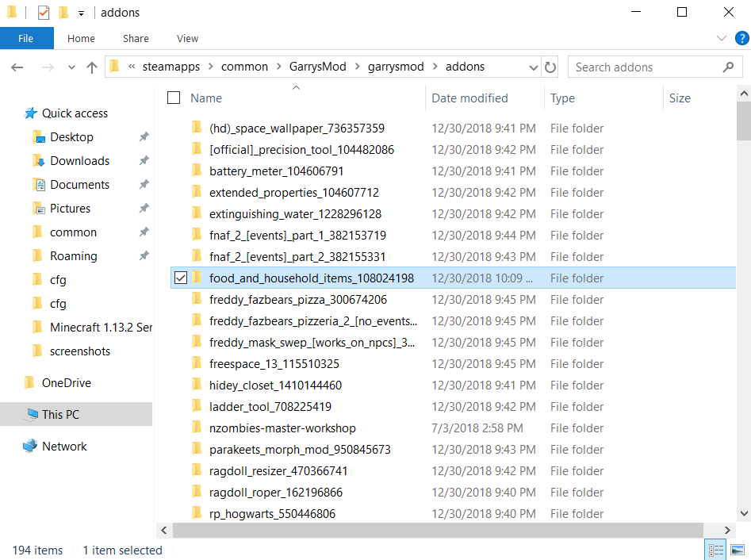Image resolution: width=751 pixels, height=560 pixels.
Task: Select This PC in navigation pane
Action: tap(60, 414)
